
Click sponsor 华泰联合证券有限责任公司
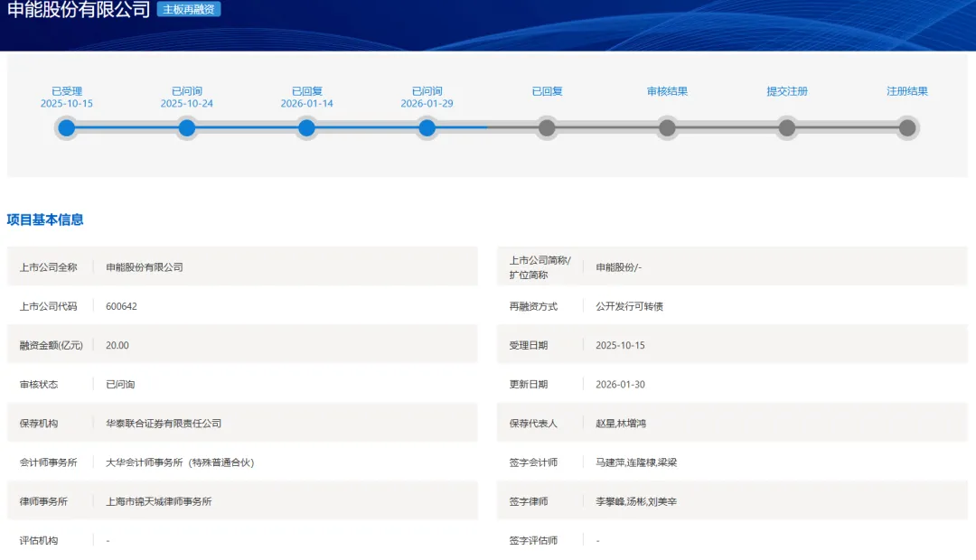click(x=164, y=423)
